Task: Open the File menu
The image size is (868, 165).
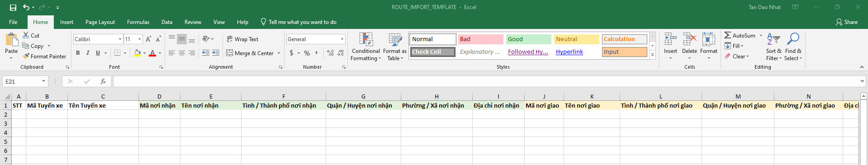Action: pyautogui.click(x=13, y=22)
